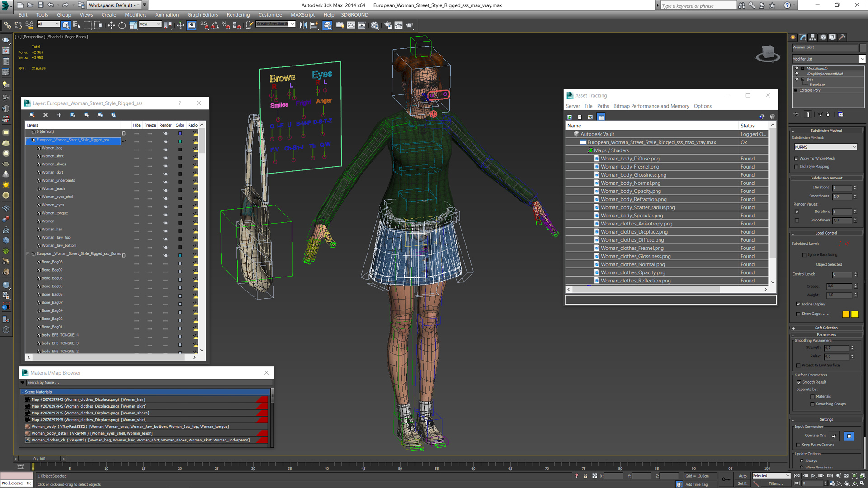
Task: Select the Always update option
Action: point(802,461)
